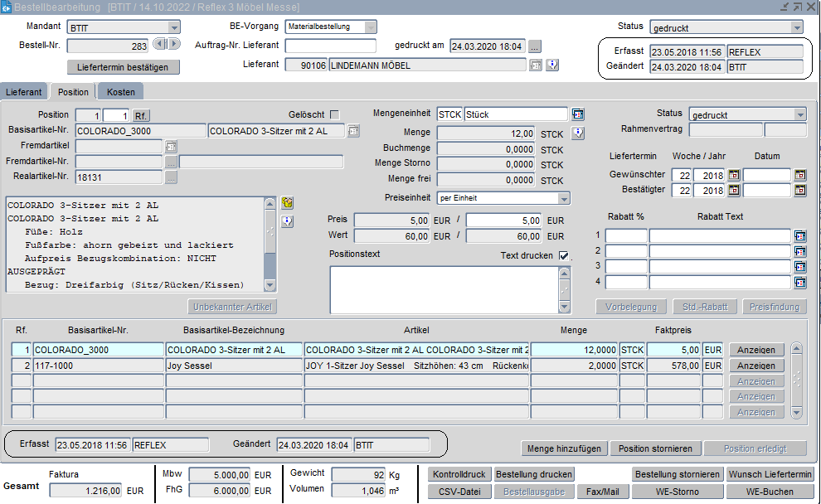Uncheck the Text drucken checkbox
Image resolution: width=821 pixels, height=504 pixels.
564,256
